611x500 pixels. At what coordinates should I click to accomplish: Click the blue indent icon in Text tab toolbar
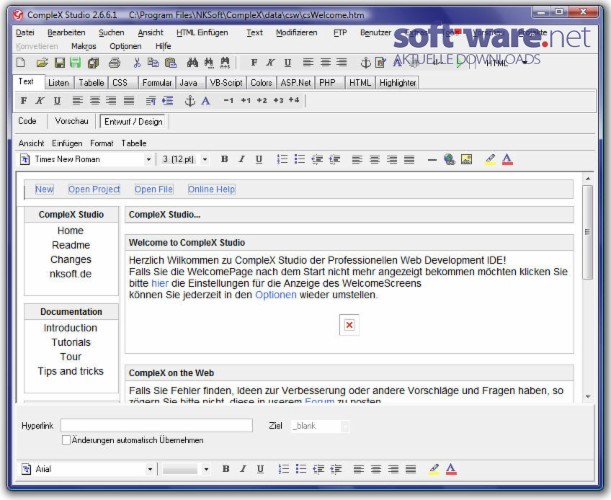click(168, 101)
